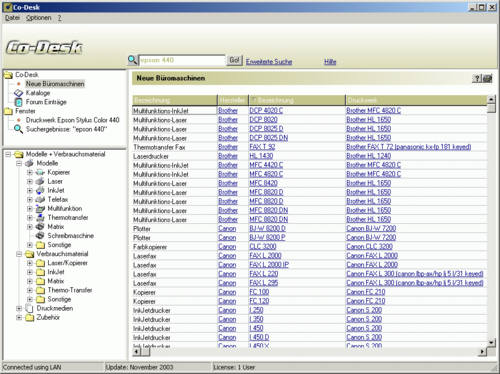
Task: Click the Go! search button
Action: coord(234,60)
